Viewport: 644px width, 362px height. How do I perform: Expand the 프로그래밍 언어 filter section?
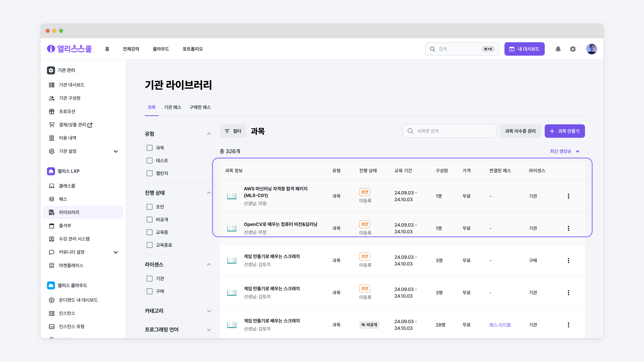coord(209,330)
